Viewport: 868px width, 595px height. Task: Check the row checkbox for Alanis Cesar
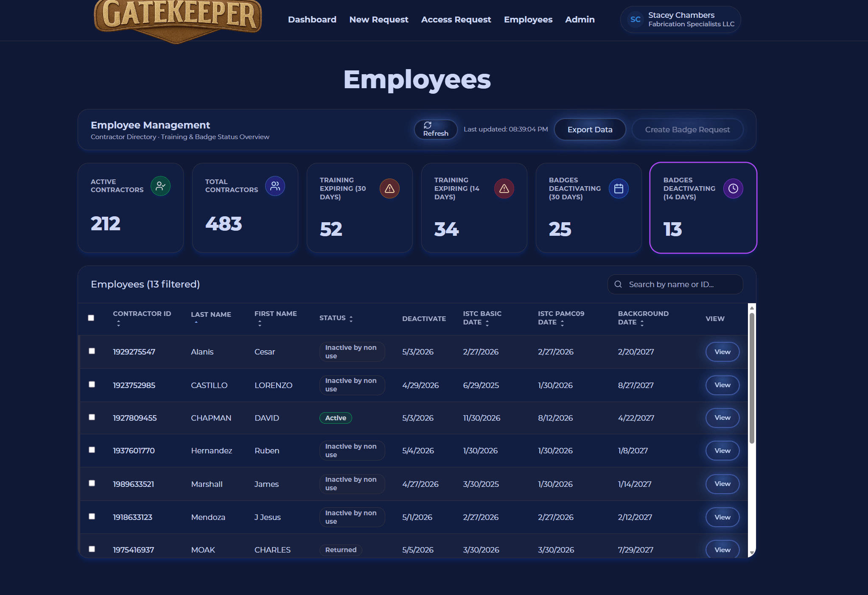(x=92, y=351)
